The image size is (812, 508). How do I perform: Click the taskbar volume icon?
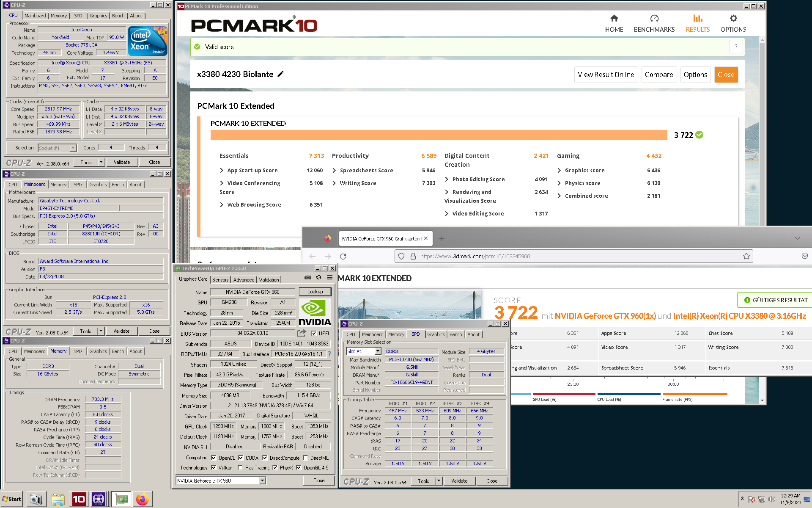pos(771,499)
